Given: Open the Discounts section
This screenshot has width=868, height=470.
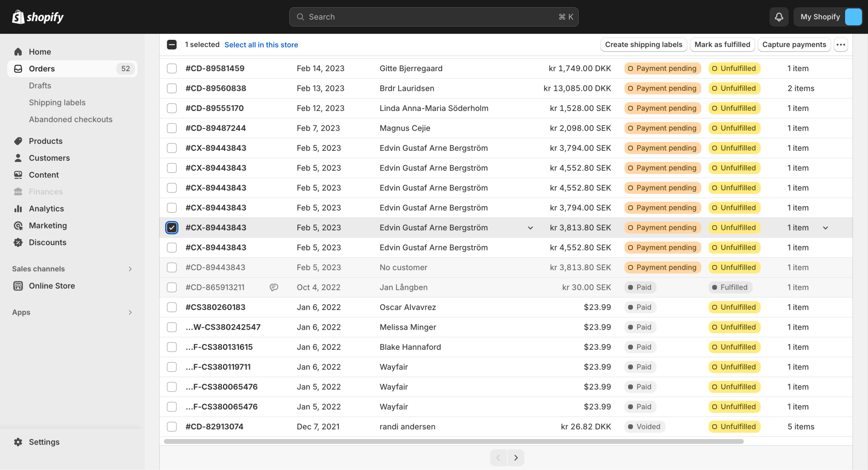Looking at the screenshot, I should 47,242.
